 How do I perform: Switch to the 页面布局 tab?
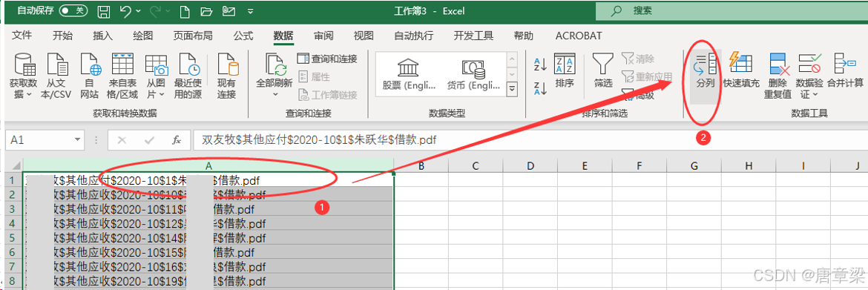point(193,36)
